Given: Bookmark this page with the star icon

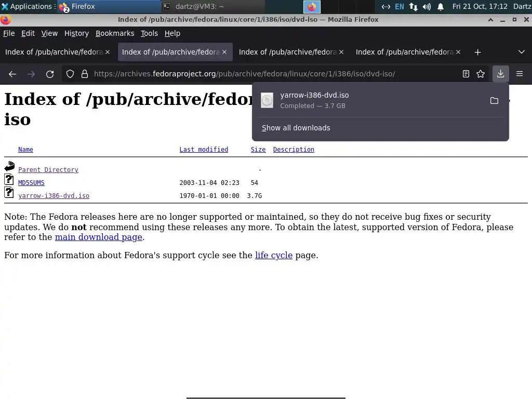Looking at the screenshot, I should tap(481, 74).
